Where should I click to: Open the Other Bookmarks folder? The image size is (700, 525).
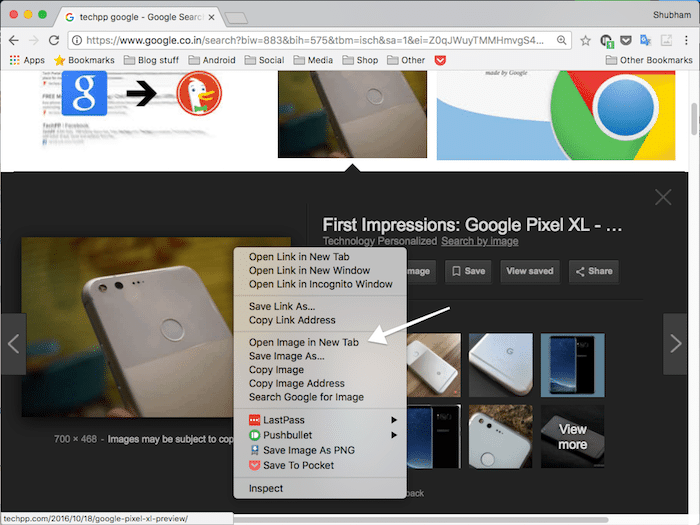pos(649,60)
